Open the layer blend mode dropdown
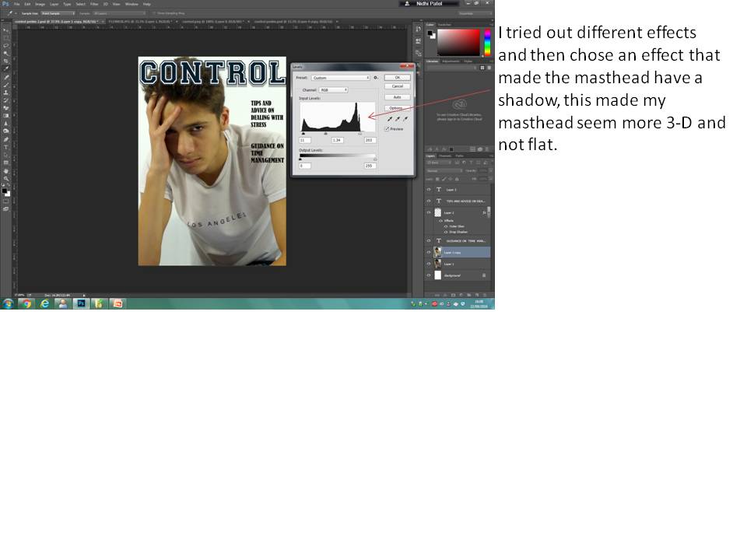Screen dimensions: 747x560 click(x=444, y=170)
